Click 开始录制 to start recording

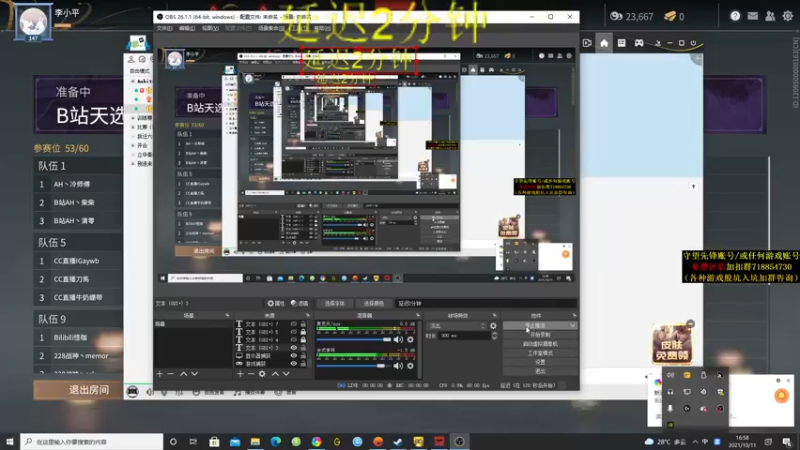pos(540,335)
